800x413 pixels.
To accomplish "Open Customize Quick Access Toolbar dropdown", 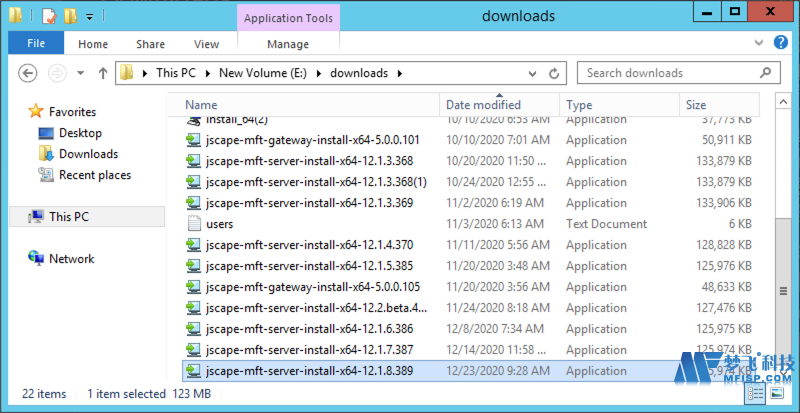I will pos(89,17).
